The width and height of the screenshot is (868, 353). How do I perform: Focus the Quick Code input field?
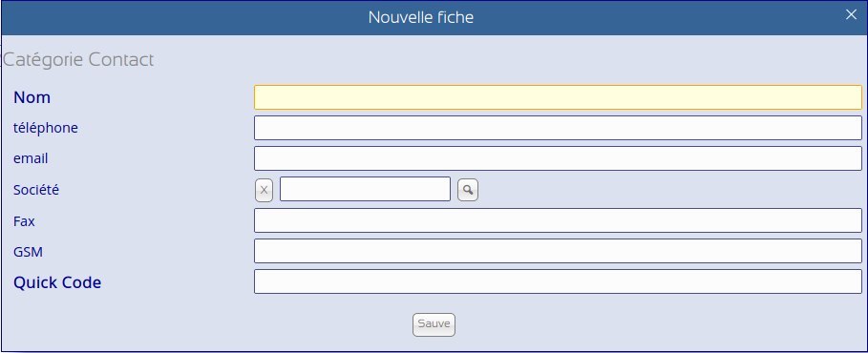(558, 281)
